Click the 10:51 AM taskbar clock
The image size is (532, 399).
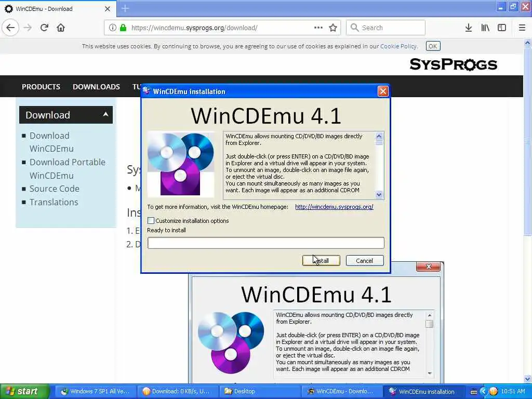click(513, 392)
